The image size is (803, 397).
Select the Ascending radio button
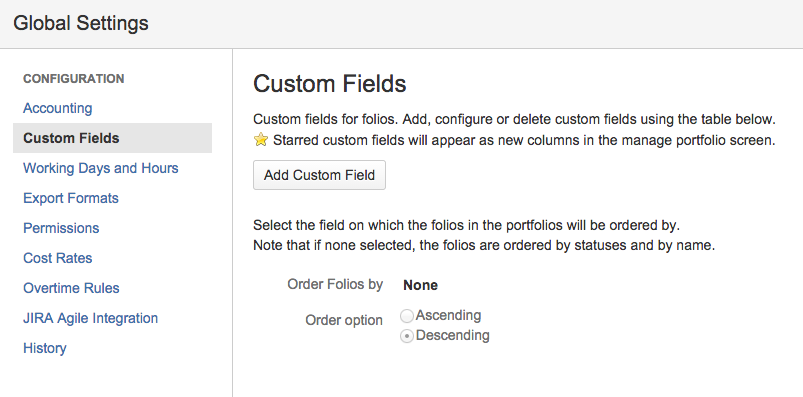coord(407,316)
